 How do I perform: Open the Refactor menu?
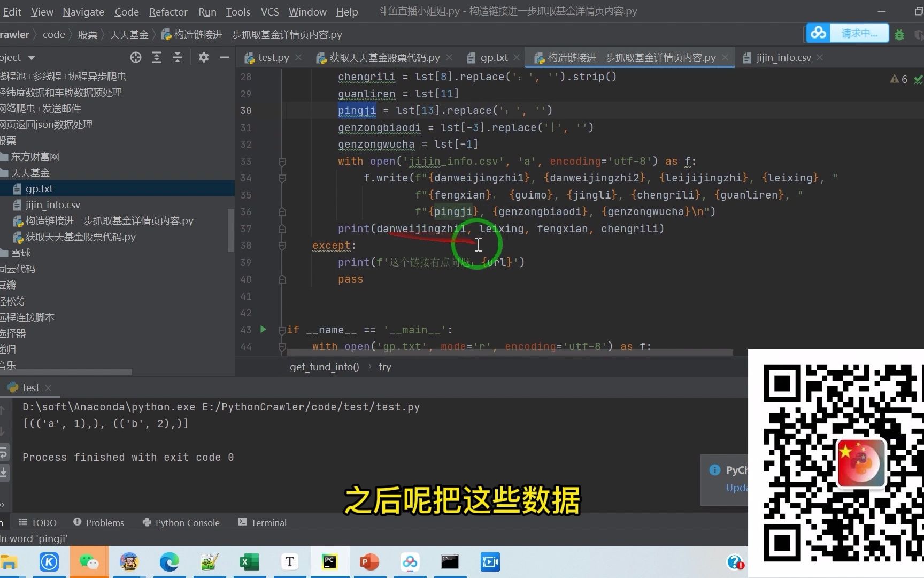tap(168, 11)
